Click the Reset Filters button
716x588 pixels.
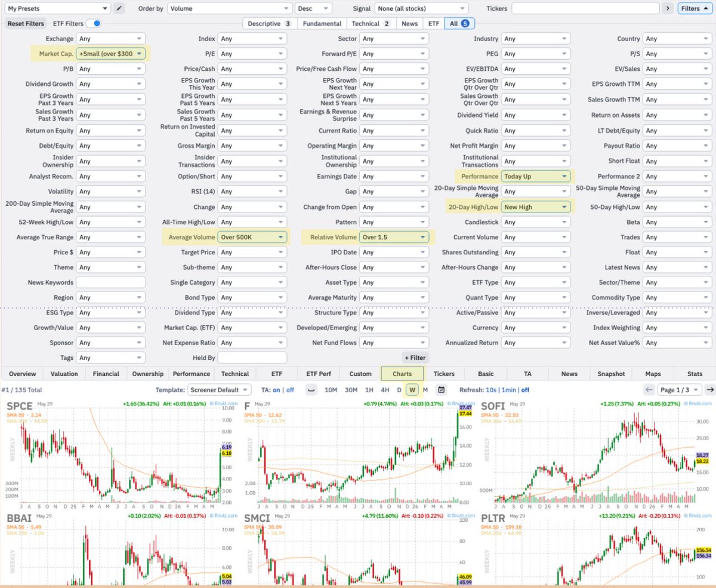tap(26, 23)
